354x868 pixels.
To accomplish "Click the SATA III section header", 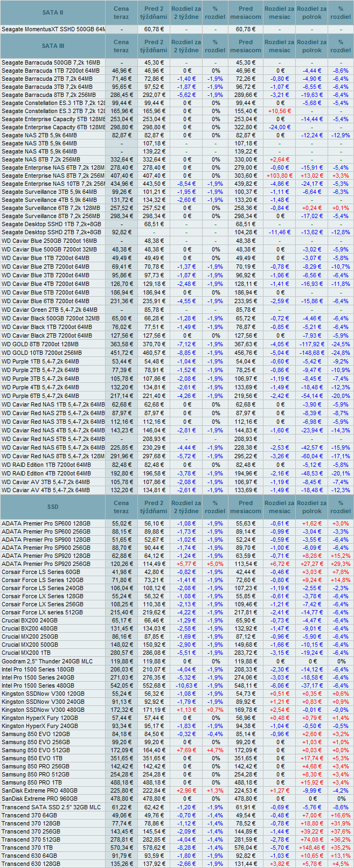I will (53, 46).
